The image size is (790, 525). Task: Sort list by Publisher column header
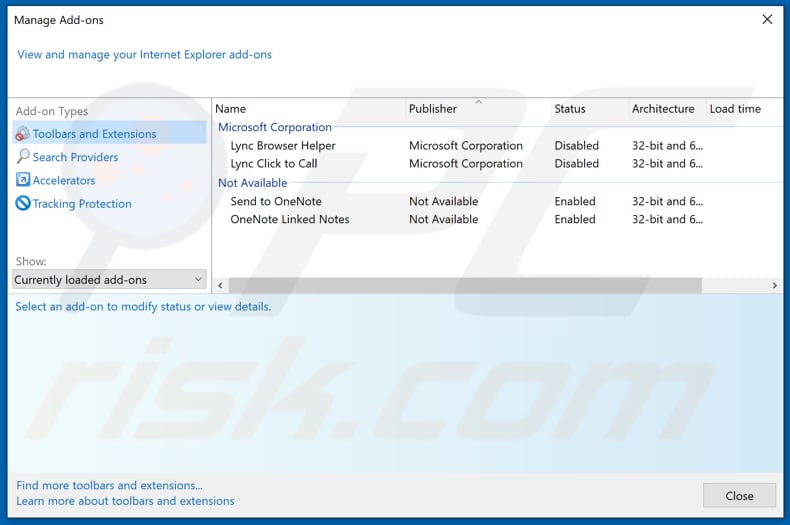tap(432, 109)
